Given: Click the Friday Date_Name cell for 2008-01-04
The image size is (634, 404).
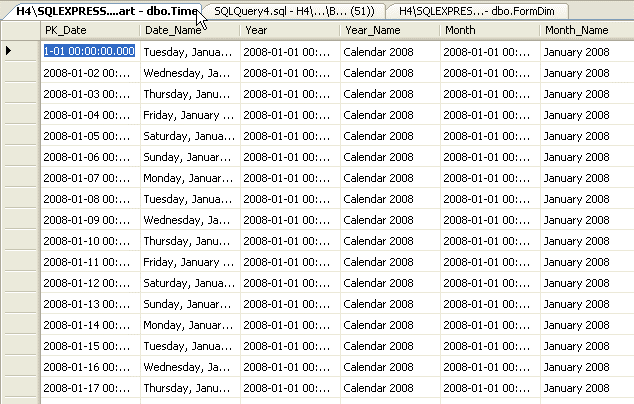Looking at the screenshot, I should (190, 114).
